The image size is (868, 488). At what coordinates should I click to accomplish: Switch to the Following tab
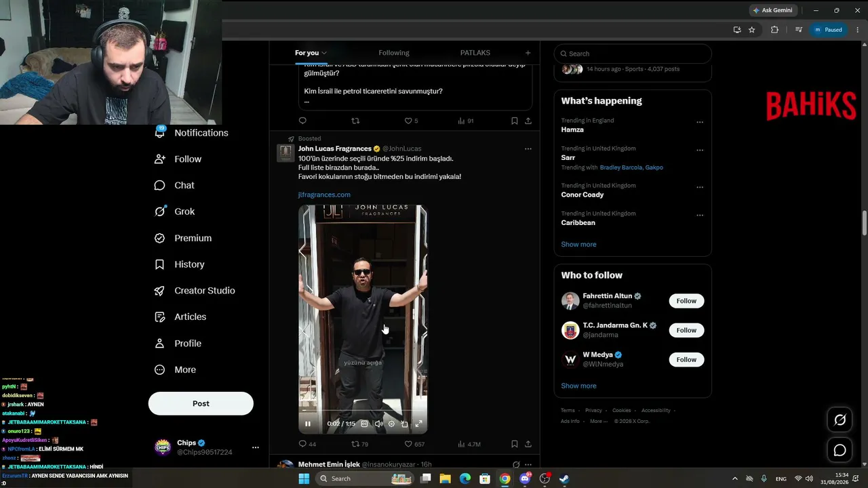(x=394, y=53)
